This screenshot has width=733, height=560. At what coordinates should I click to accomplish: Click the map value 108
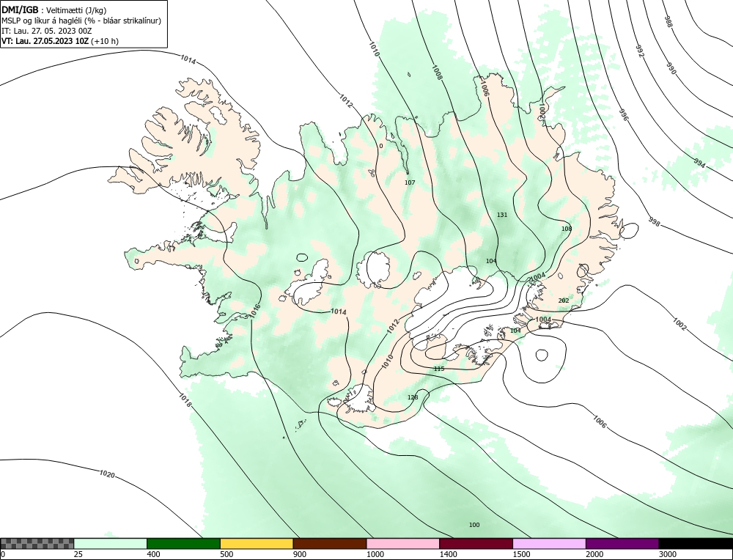coord(567,229)
